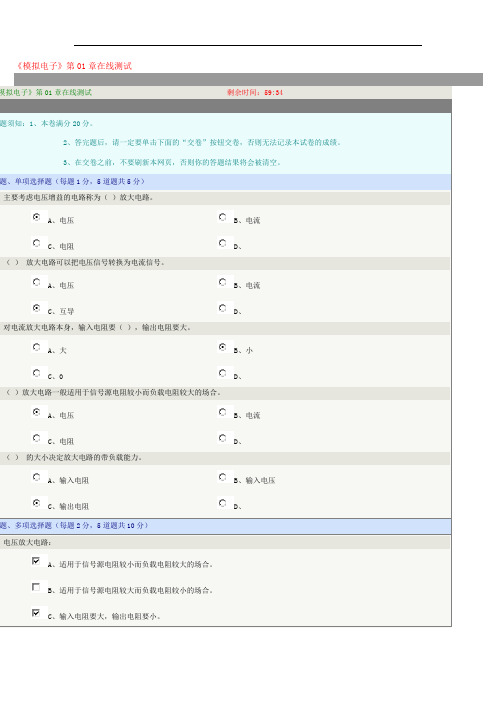
Task: Pick C、电阻 for 信号源电阻较小 single-choice question
Action: [x=37, y=438]
